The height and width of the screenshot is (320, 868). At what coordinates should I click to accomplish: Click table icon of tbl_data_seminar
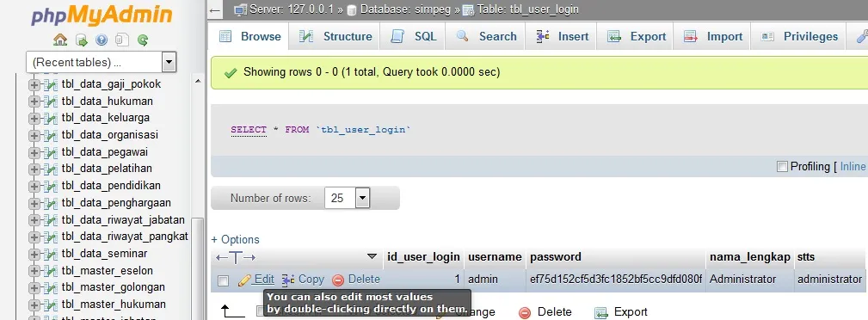coord(51,254)
